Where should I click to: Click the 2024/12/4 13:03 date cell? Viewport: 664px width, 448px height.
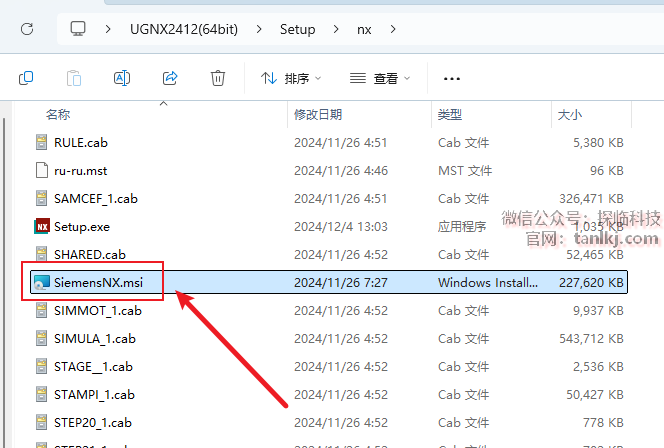click(x=341, y=227)
